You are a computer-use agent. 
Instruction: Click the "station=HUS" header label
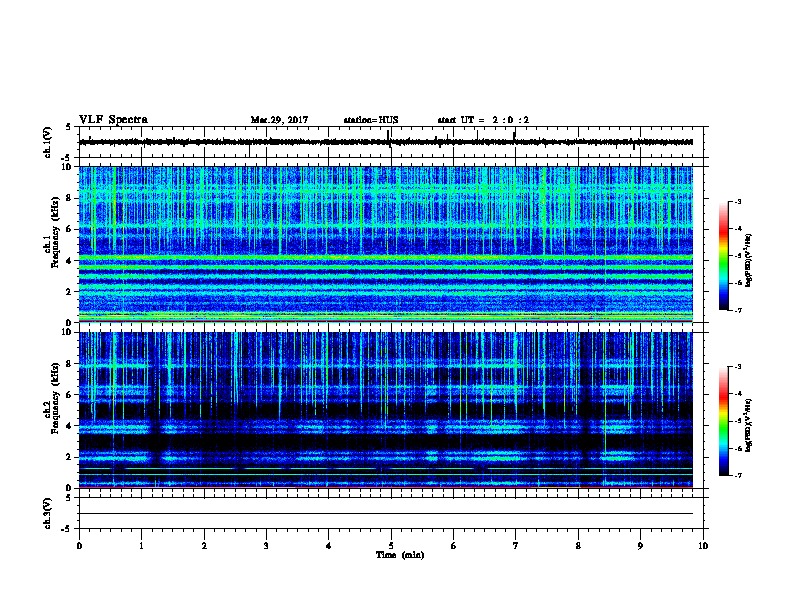371,120
